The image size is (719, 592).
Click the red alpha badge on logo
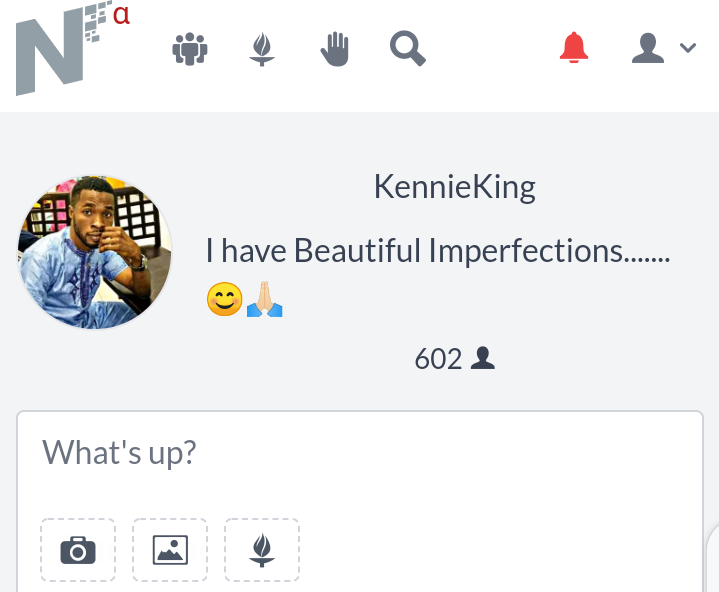[122, 15]
